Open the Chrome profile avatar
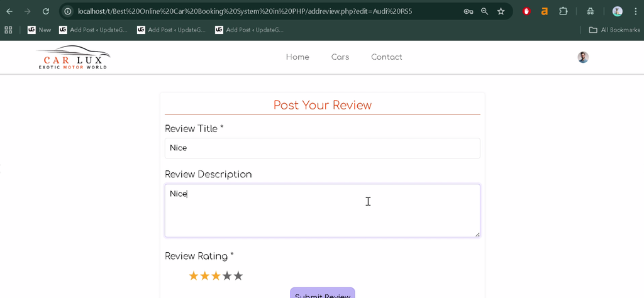 [618, 11]
